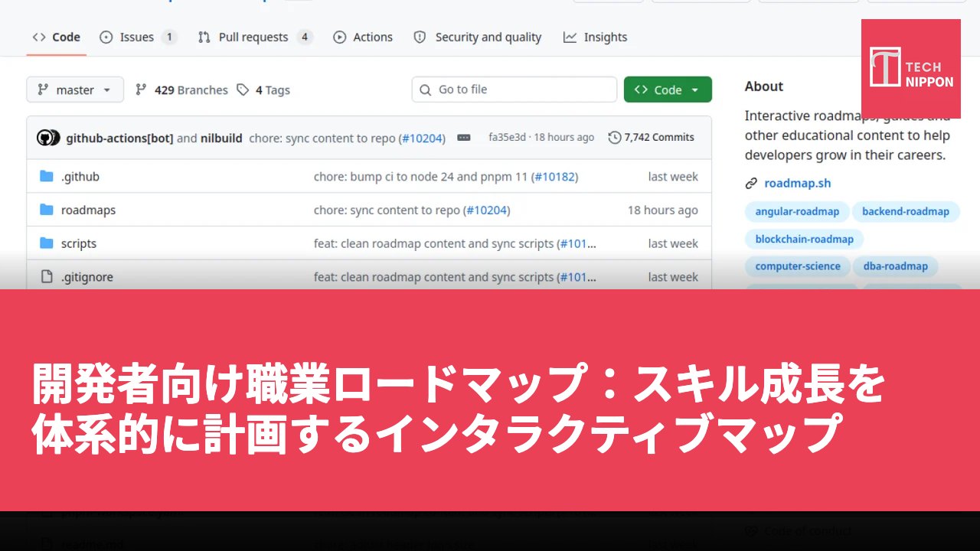The height and width of the screenshot is (551, 980).
Task: Open commit hash fa35e3d
Action: point(507,138)
